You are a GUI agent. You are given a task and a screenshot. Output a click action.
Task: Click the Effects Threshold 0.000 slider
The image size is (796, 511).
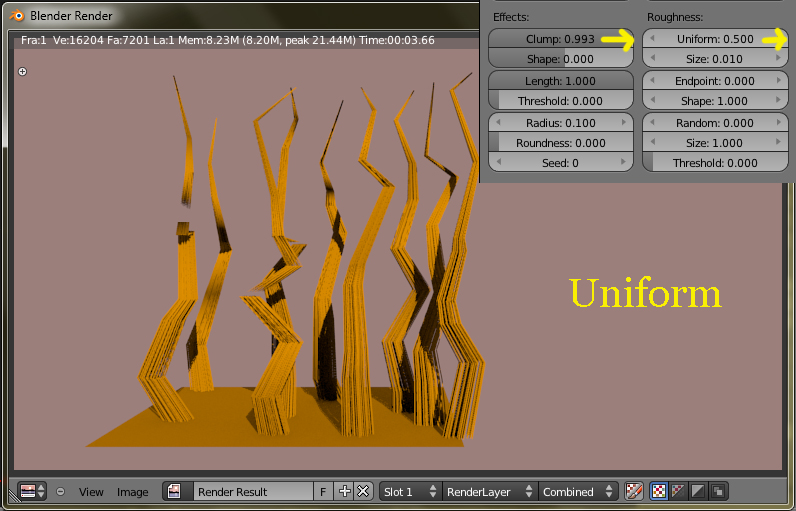560,101
